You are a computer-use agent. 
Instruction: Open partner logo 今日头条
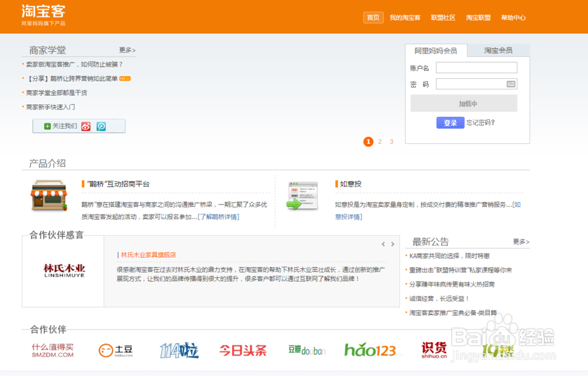243,351
